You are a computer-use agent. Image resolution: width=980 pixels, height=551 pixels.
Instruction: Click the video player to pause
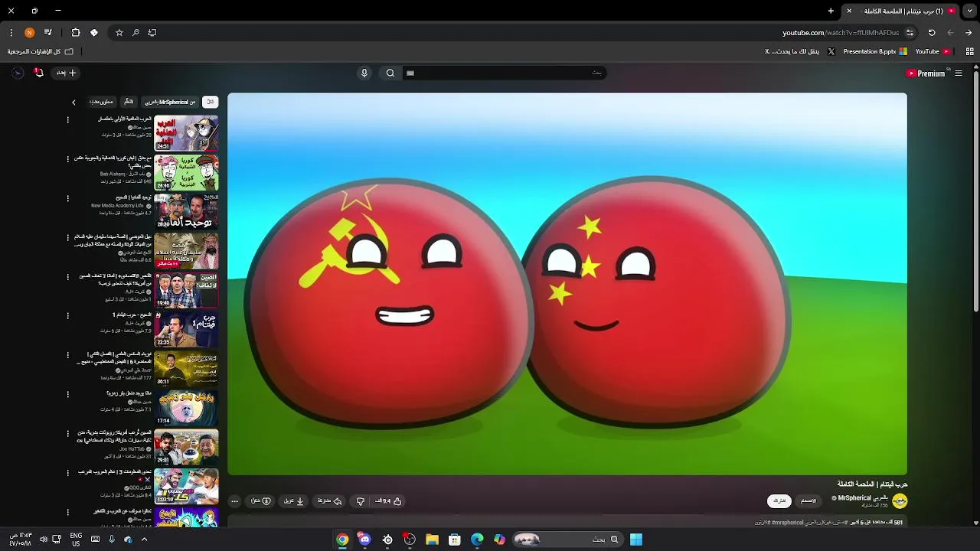(x=567, y=284)
